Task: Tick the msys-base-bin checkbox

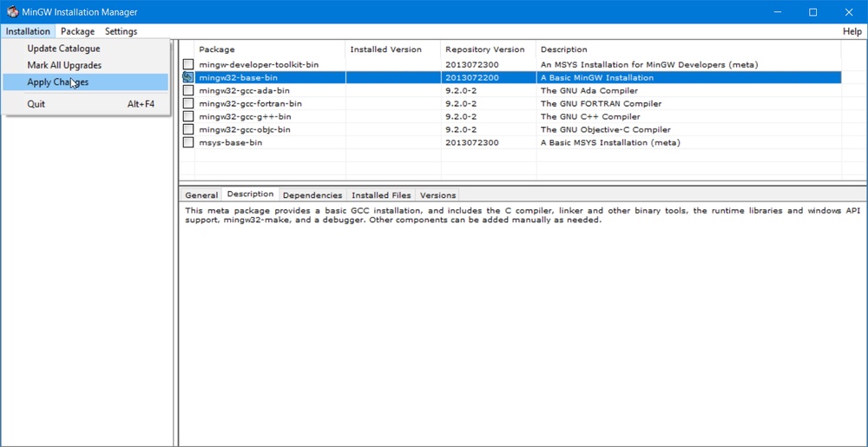Action: (x=188, y=142)
